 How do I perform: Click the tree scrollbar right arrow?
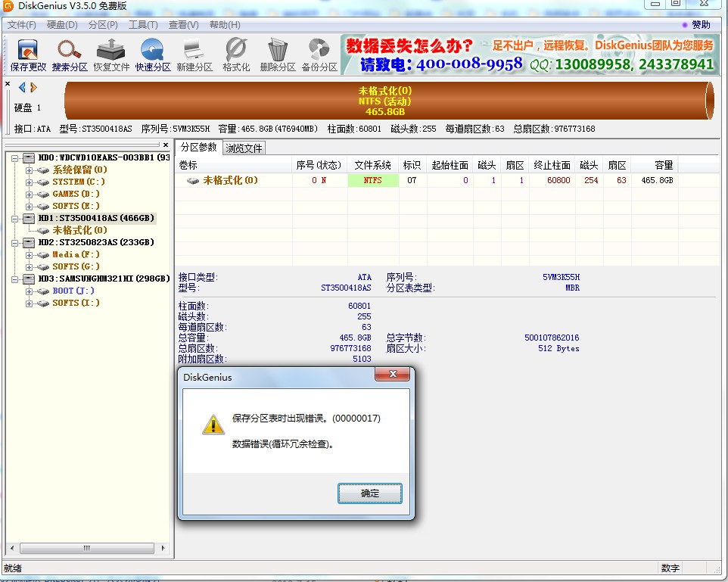(x=163, y=548)
